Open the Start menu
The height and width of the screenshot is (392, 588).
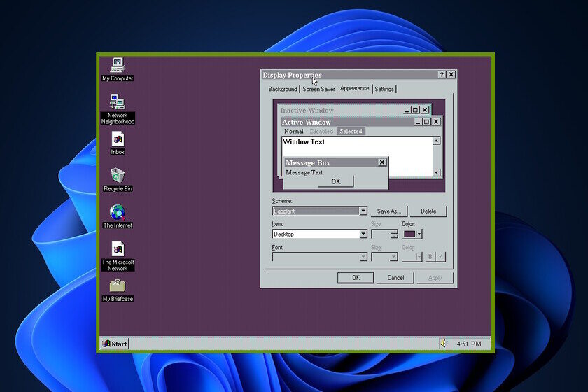click(x=115, y=344)
